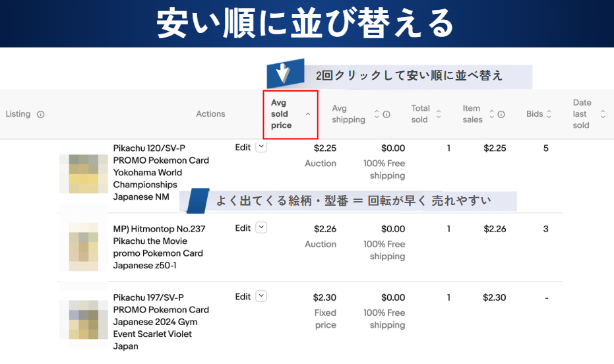Open the Pikachu 120/SV-P Yokohama listing title
Screen dimensions: 614x364
[161, 172]
